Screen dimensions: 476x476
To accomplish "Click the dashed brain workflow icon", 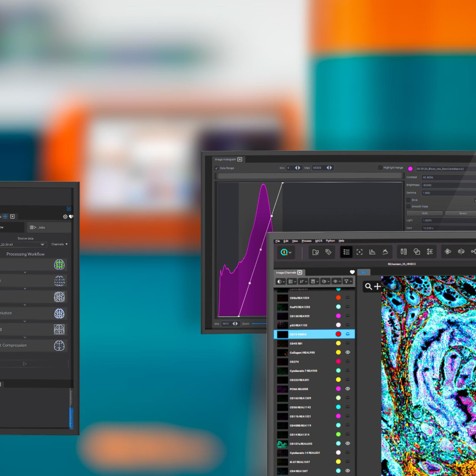I will (59, 281).
